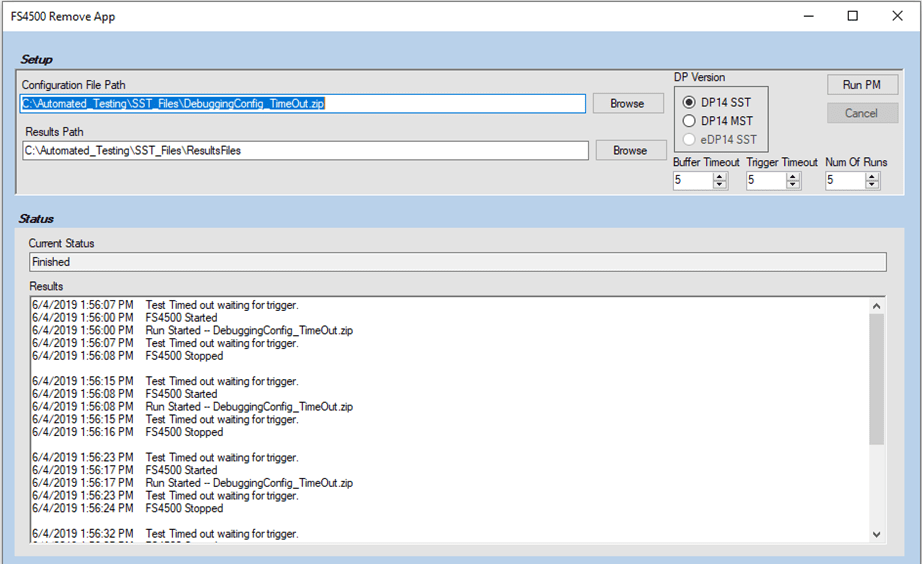Browse for the configuration file path
This screenshot has width=922, height=564.
(628, 104)
